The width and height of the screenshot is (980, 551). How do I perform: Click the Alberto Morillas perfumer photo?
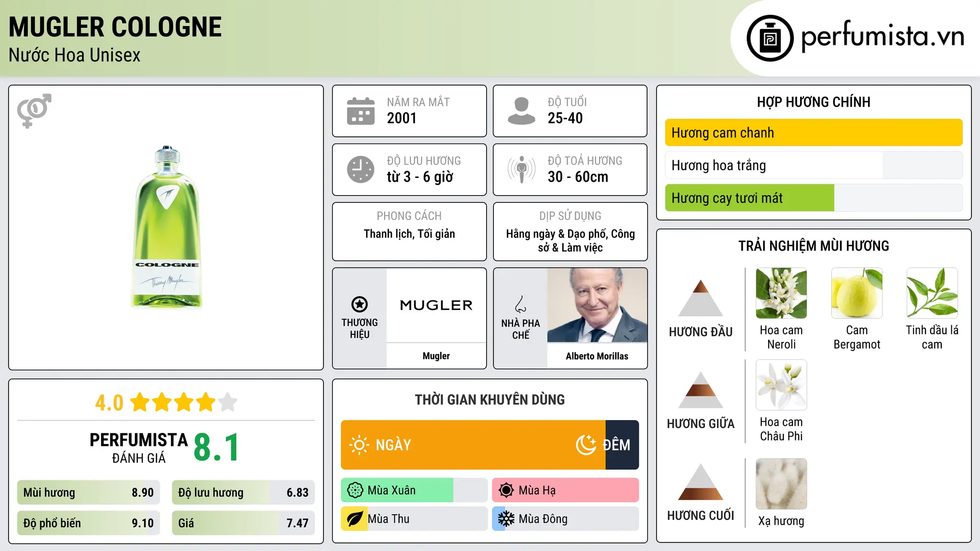[597, 305]
